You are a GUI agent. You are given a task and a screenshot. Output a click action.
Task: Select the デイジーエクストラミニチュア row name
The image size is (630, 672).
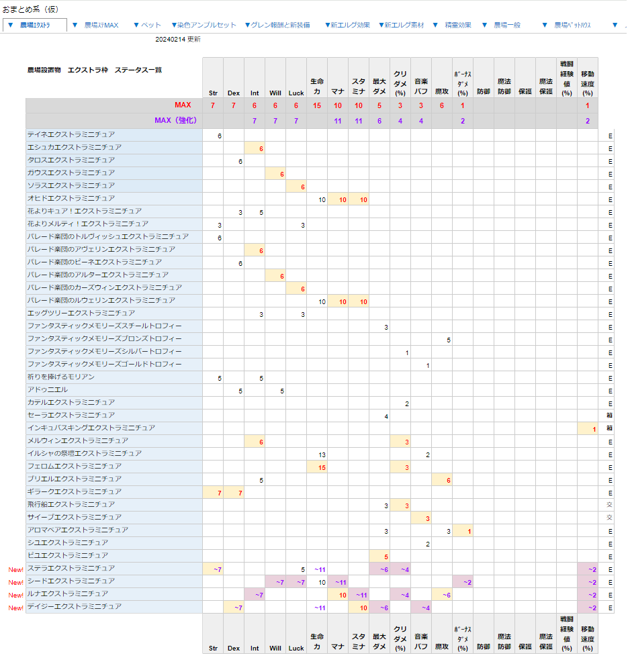pos(75,607)
